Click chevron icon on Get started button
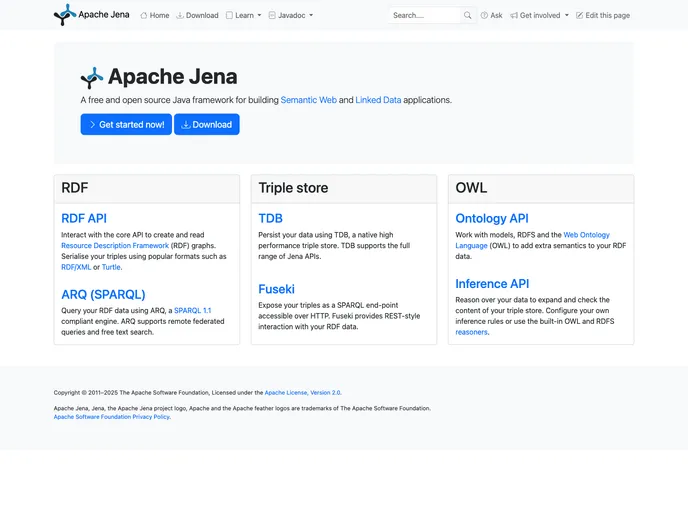Viewport: 688px width, 512px height. [x=92, y=125]
